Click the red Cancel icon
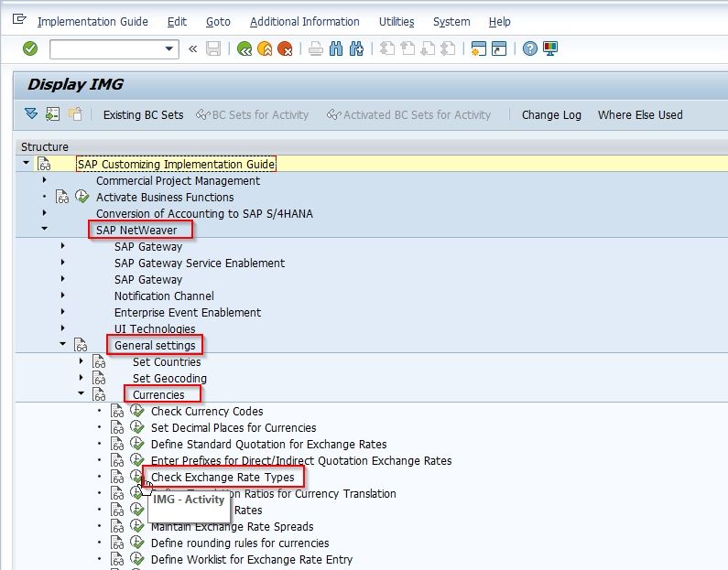The image size is (728, 570). (x=285, y=48)
